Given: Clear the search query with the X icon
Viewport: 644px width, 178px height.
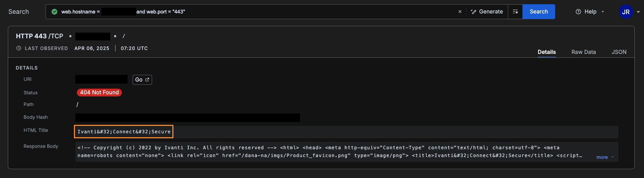Looking at the screenshot, I should tap(460, 12).
